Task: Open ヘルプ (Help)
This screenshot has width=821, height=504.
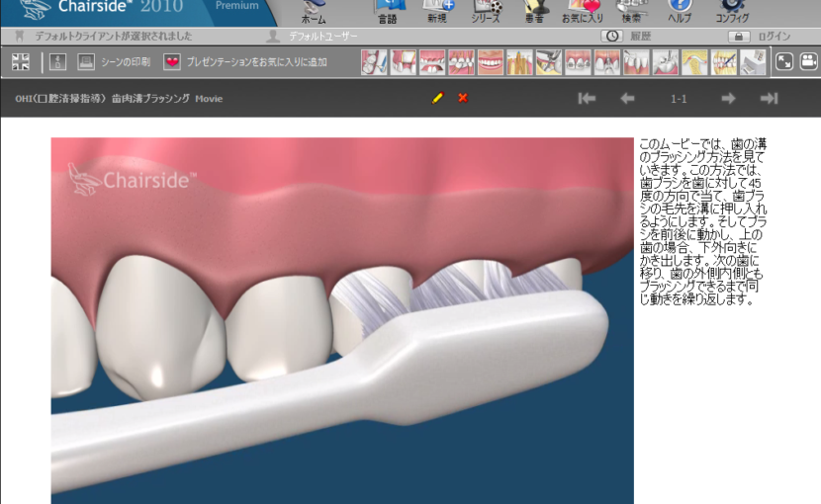Action: coord(680,12)
